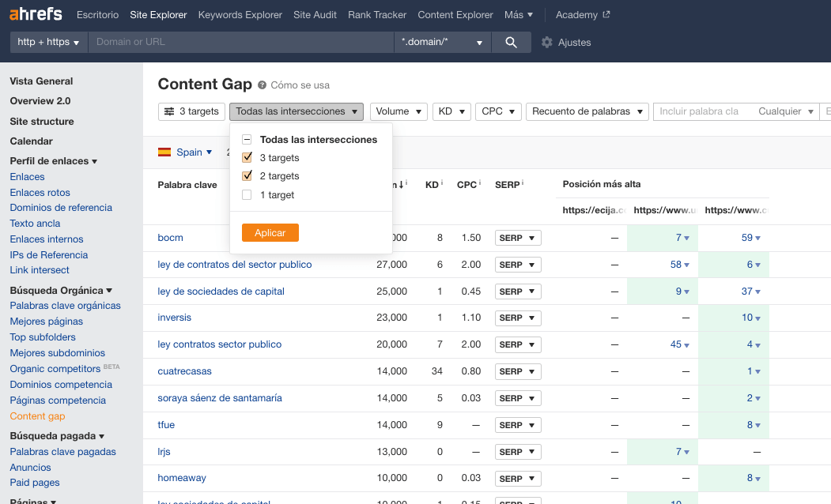Click the sliders icon on the 3 targets button
This screenshot has width=831, height=504.
pos(170,111)
